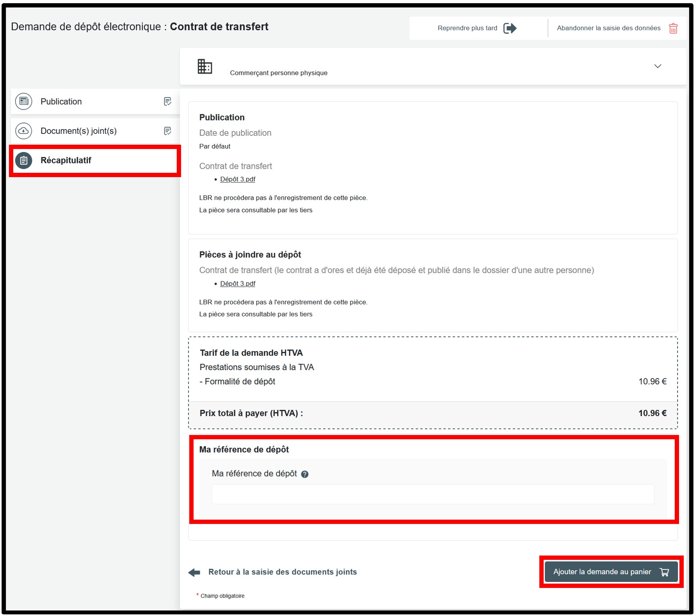Choose Abandonner la saisie des données

point(608,28)
